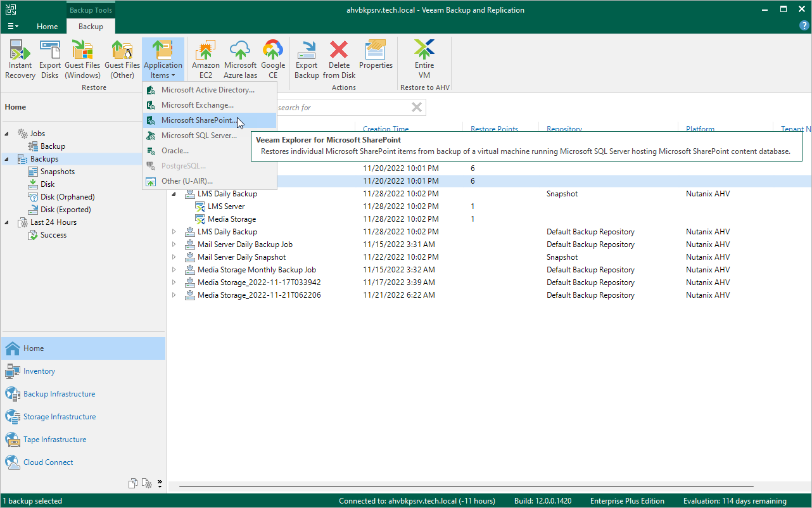Select Mail Server Daily Snapshot row
812x508 pixels.
pyautogui.click(x=242, y=257)
